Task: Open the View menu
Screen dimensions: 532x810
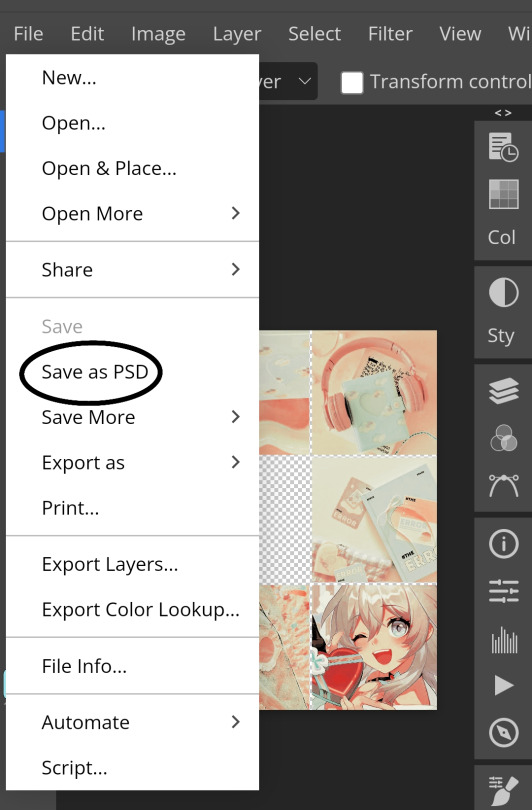Action: 460,34
